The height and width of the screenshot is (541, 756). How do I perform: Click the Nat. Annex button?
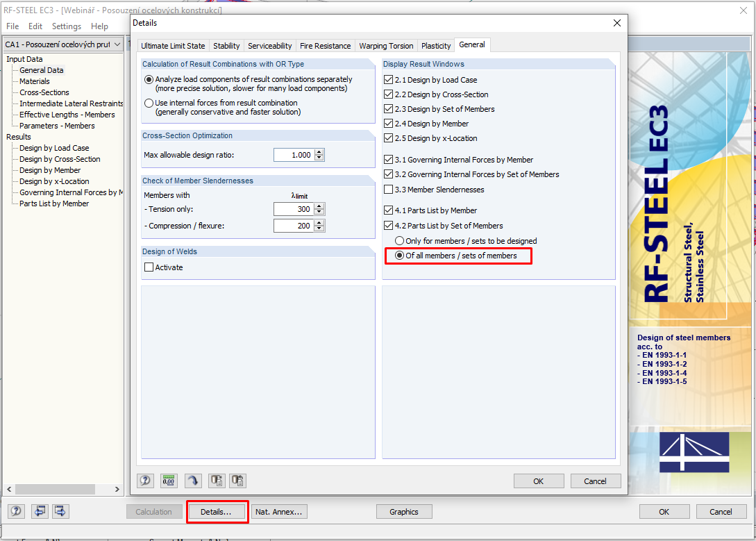278,512
